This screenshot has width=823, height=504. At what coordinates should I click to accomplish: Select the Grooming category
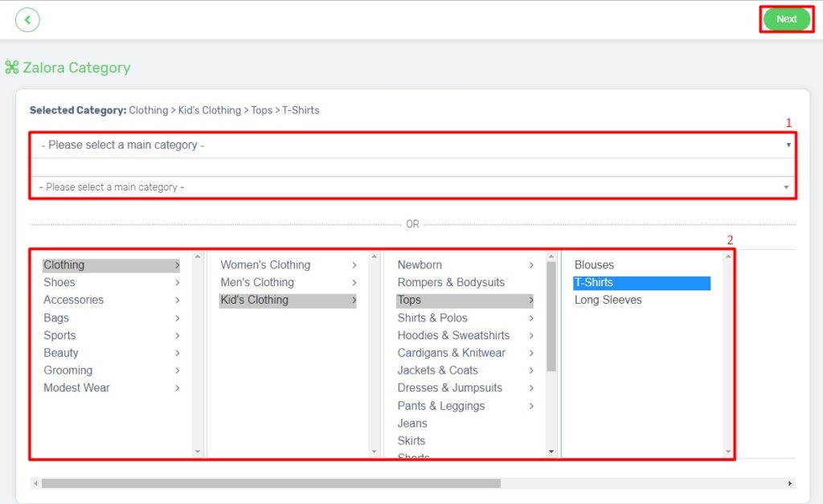[x=111, y=370]
